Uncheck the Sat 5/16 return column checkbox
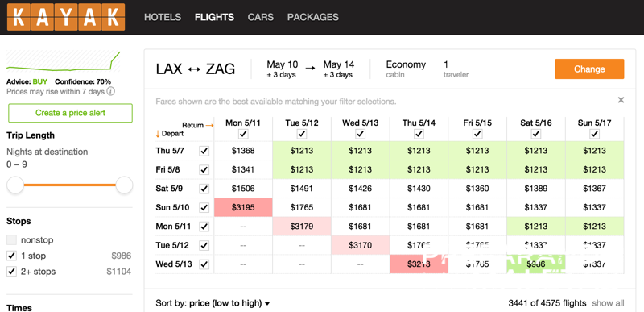 536,134
